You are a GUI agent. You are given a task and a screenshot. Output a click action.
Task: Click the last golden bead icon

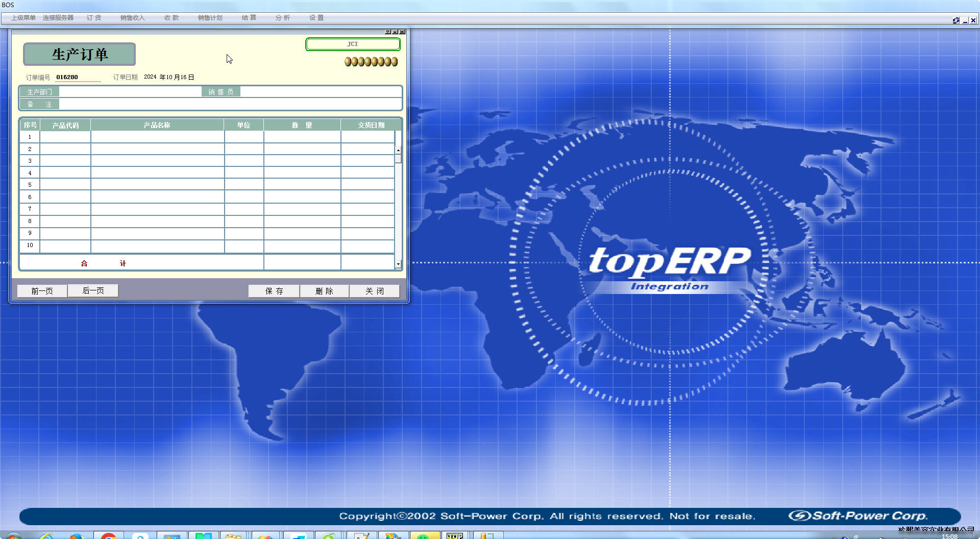point(394,62)
